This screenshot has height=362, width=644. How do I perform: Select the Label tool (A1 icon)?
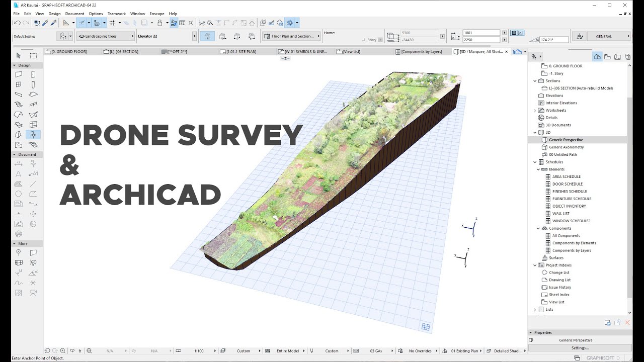coord(33,173)
